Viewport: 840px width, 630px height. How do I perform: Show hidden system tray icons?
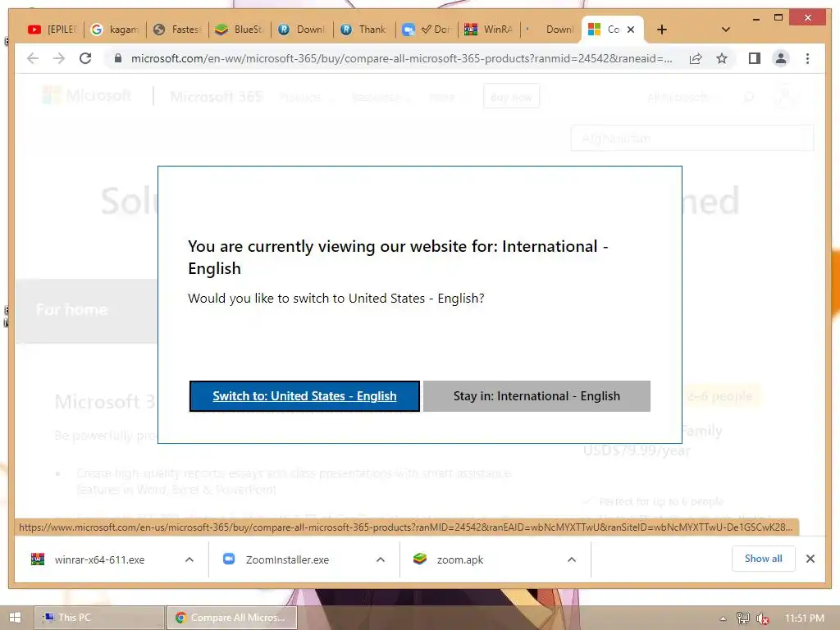(723, 619)
